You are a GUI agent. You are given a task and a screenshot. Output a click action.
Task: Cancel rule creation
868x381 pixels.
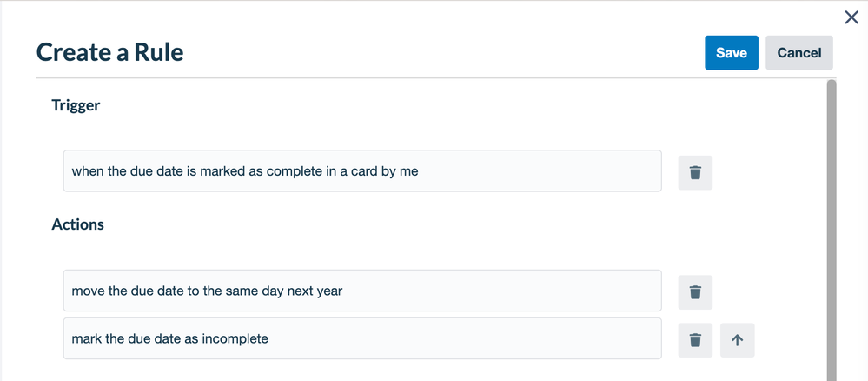[x=799, y=53]
